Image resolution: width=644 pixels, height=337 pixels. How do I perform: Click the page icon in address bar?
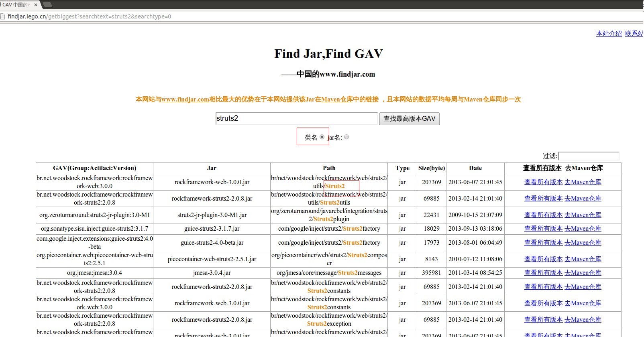[x=2, y=16]
